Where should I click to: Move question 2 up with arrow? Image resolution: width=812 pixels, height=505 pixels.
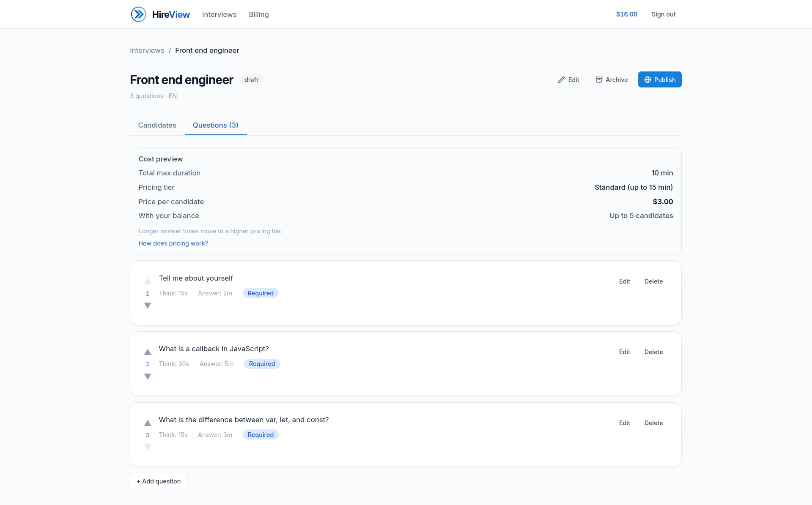[148, 352]
